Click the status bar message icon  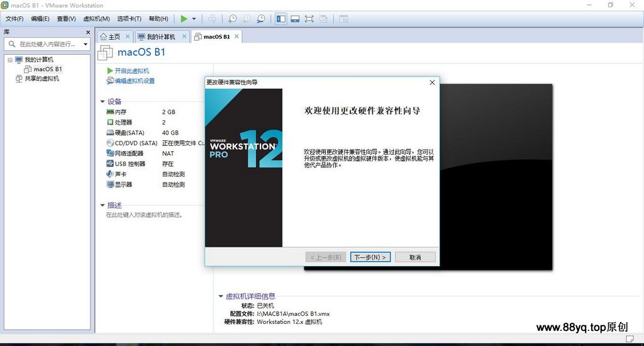pos(630,338)
